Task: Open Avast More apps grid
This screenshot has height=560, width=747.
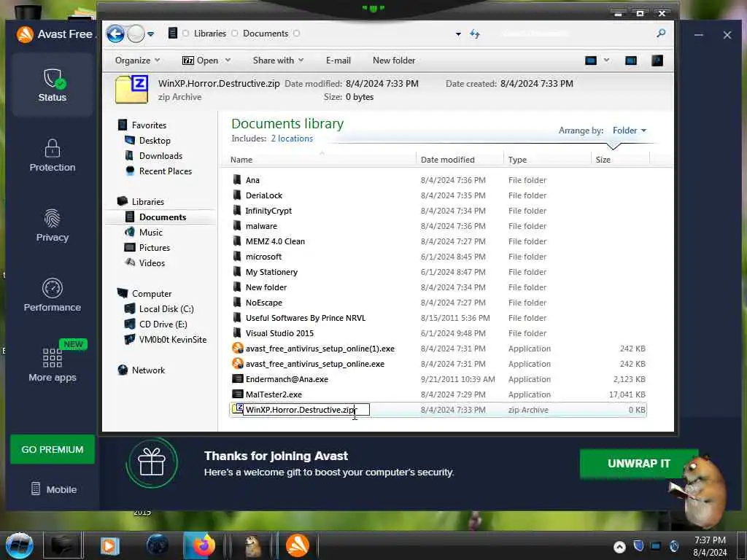Action: (x=53, y=357)
